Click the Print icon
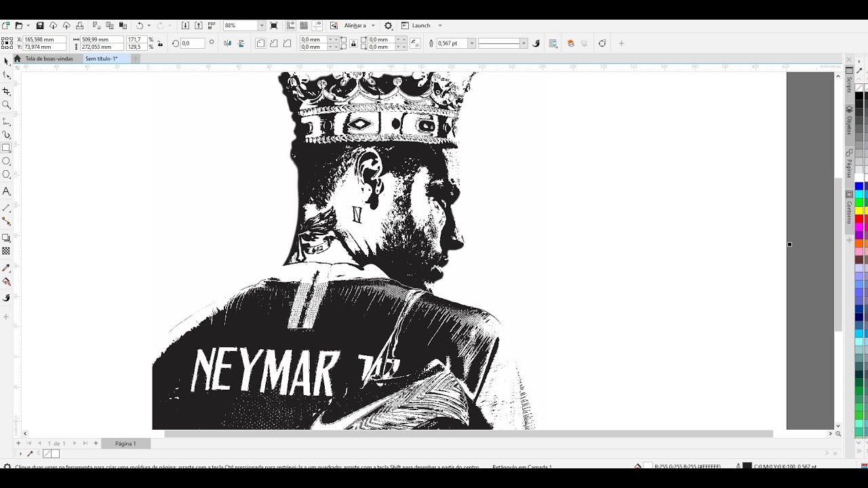868x488 pixels. pos(79,26)
